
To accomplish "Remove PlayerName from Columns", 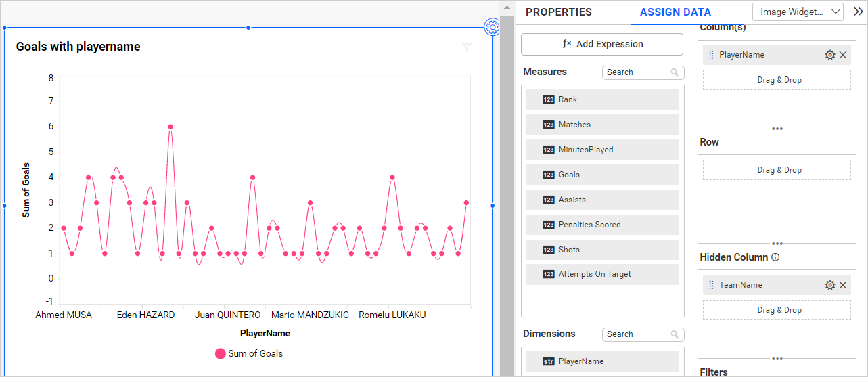I will [843, 55].
